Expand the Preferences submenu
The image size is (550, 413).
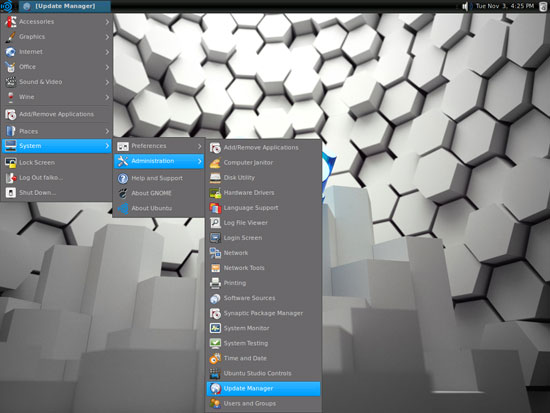(x=159, y=146)
